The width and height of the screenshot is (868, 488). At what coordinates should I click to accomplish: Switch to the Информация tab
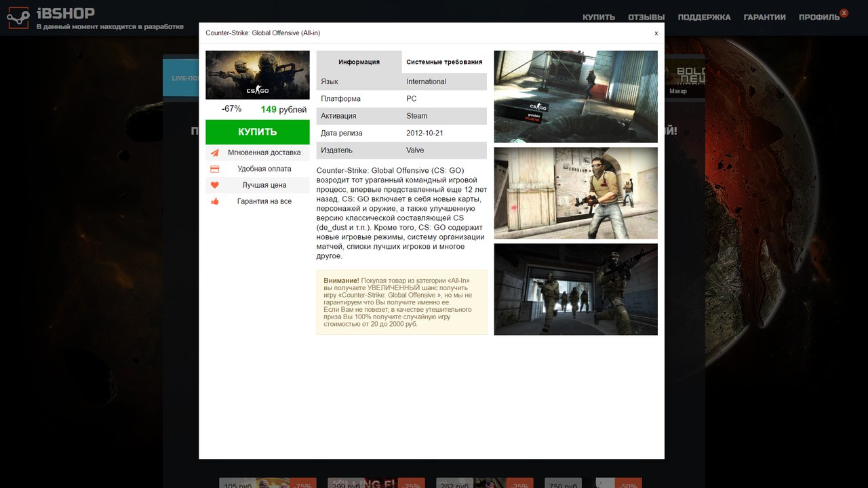click(359, 62)
